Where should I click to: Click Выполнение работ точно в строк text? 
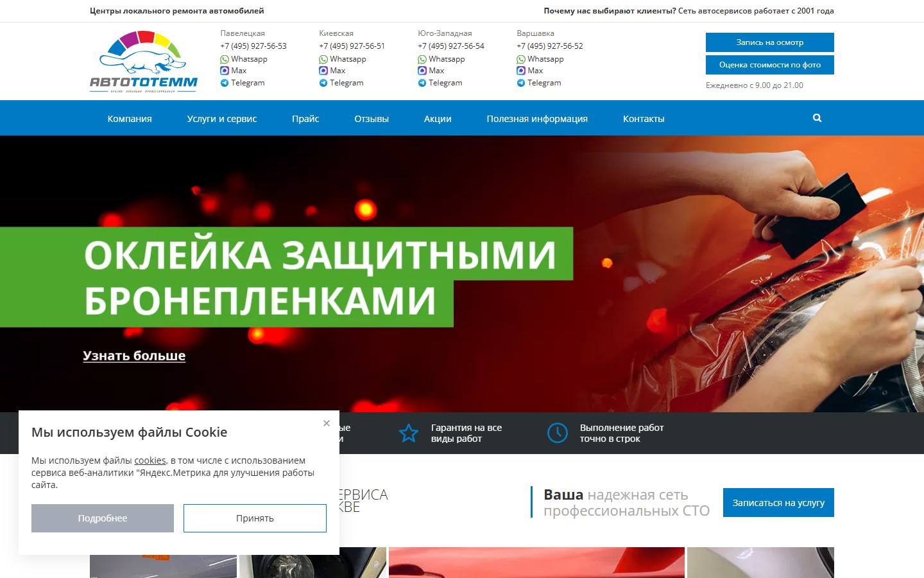pyautogui.click(x=622, y=433)
